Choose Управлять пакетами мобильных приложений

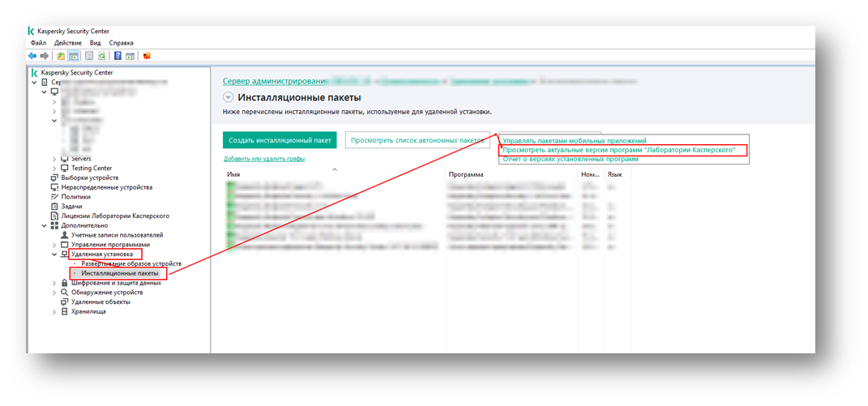(574, 141)
